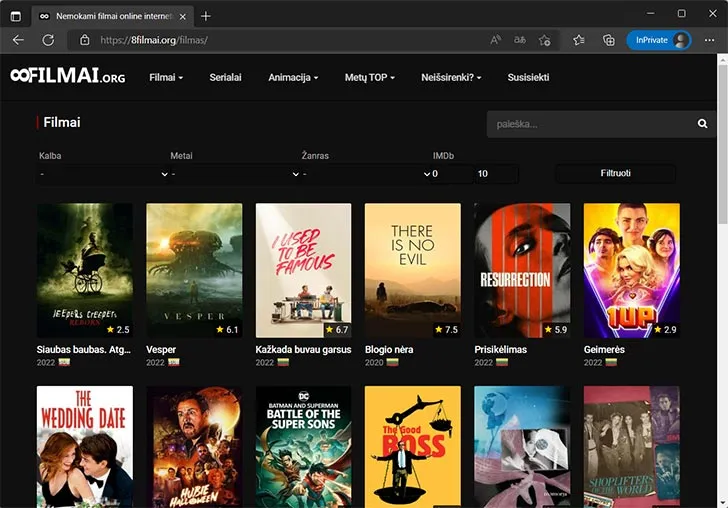Click the IMDb maximum value field
Screen dimensions: 728x508
[496, 174]
